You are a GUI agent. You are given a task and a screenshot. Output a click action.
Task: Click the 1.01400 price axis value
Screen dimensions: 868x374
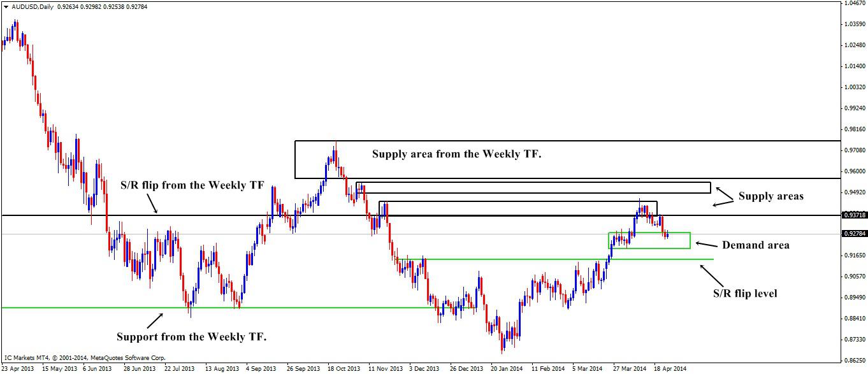(x=855, y=66)
